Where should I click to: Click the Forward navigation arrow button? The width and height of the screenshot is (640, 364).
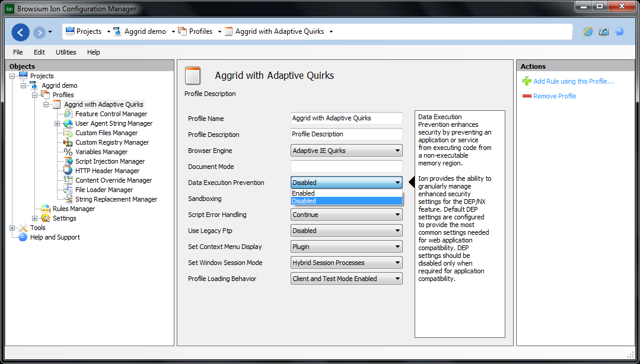[39, 32]
